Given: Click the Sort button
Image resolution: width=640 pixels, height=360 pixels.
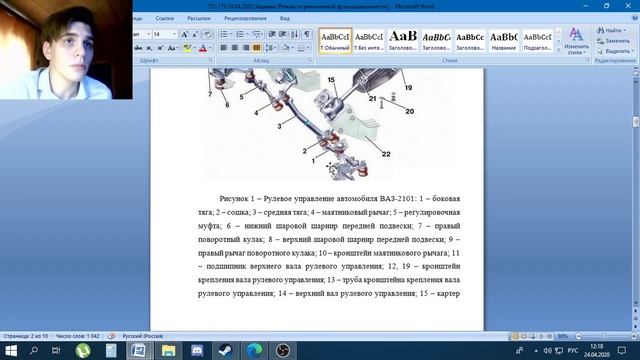Looking at the screenshot, I should [295, 34].
